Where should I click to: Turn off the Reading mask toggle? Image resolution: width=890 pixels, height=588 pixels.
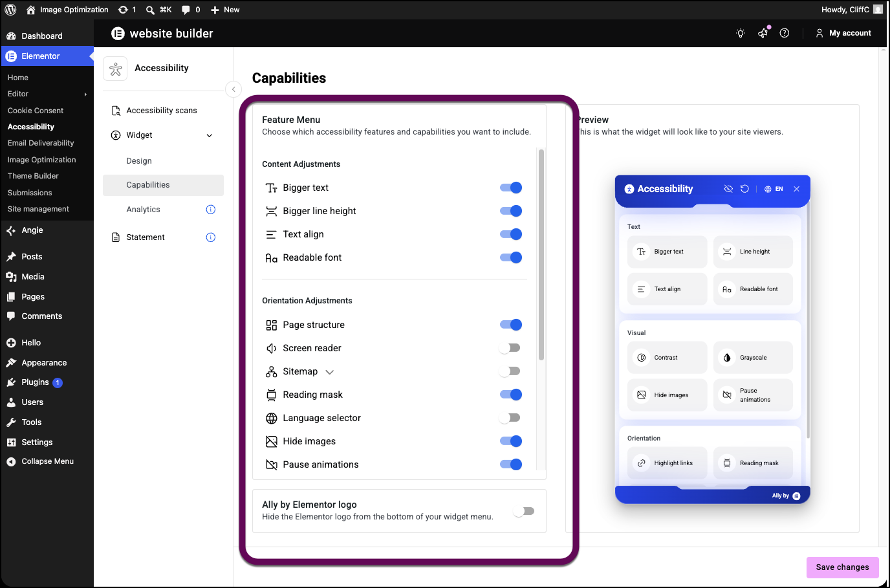(511, 395)
